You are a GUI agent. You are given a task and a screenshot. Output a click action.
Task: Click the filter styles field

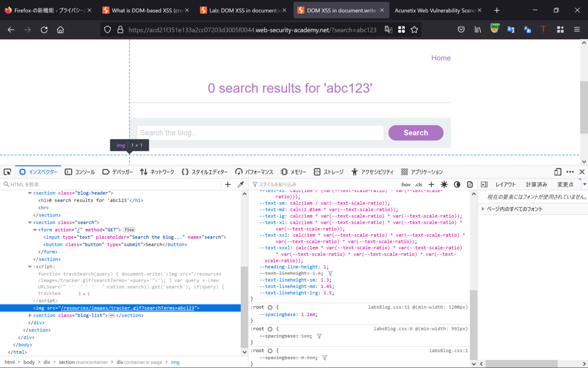pyautogui.click(x=323, y=184)
